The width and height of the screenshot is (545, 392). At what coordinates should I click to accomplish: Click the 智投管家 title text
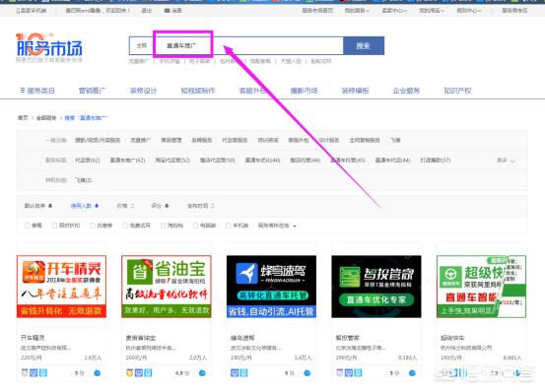[x=348, y=338]
